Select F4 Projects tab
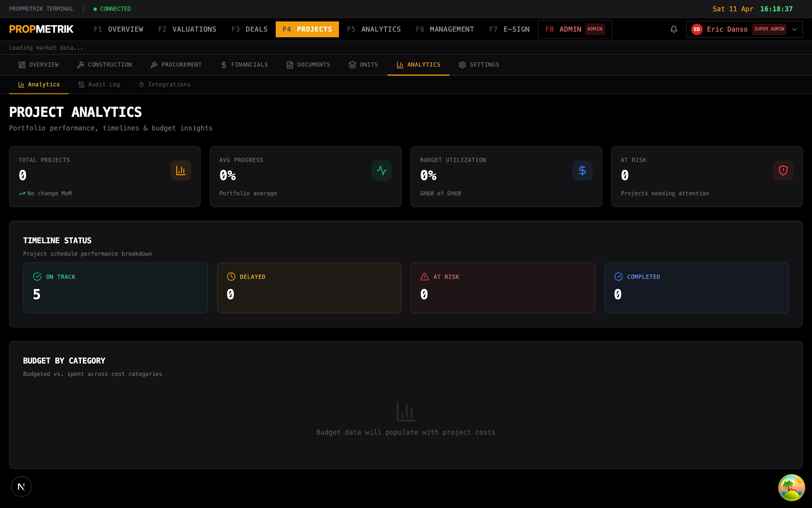Screen dimensions: 812x508 click(x=307, y=29)
